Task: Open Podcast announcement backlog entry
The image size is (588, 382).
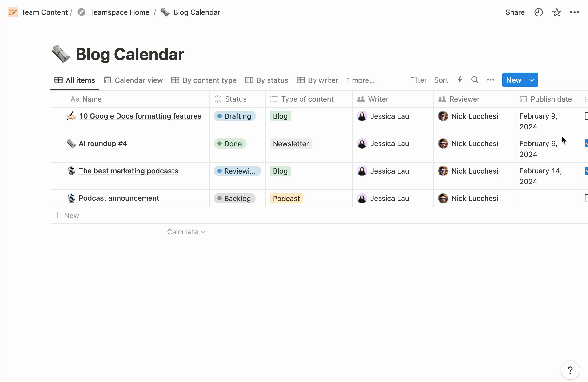Action: [119, 198]
